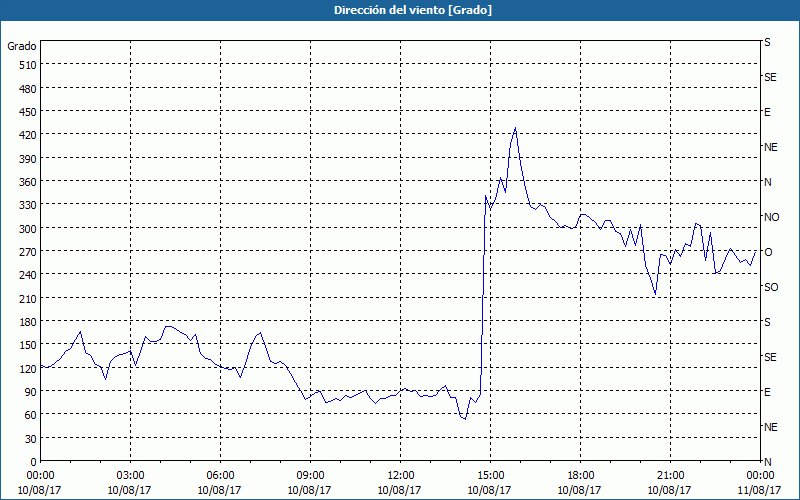Screen dimensions: 800x500
Task: Click the 12:00 time axis label
Action: [401, 476]
